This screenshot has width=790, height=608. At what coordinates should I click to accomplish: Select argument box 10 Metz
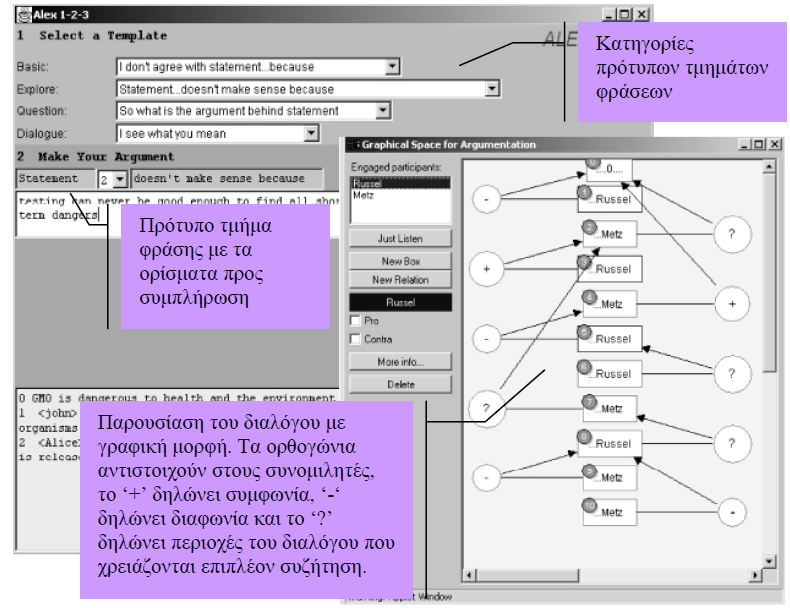point(610,512)
